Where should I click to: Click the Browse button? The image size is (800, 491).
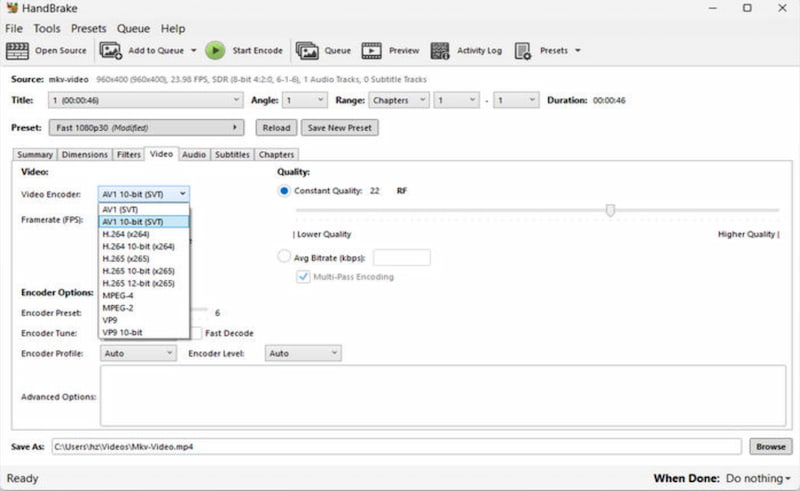pyautogui.click(x=770, y=447)
